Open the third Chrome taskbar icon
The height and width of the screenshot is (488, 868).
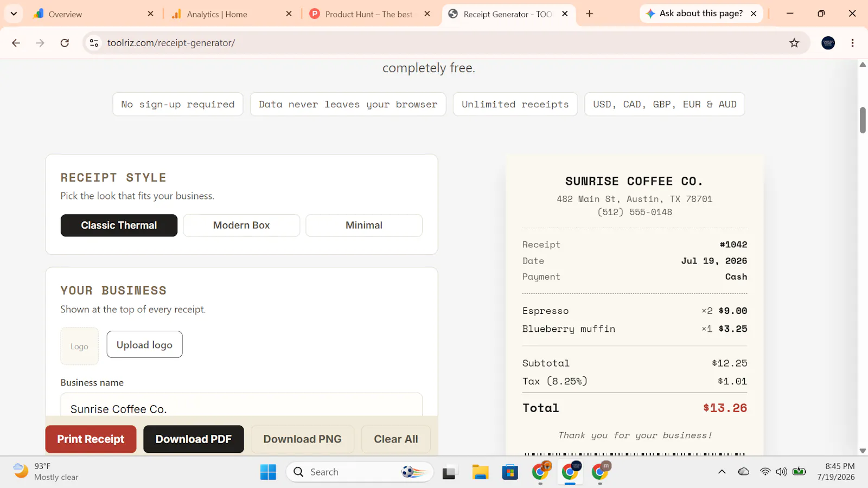pyautogui.click(x=600, y=472)
